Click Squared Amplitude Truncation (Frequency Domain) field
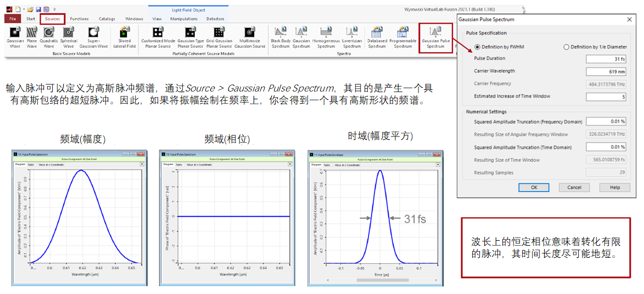The image size is (644, 294). pyautogui.click(x=606, y=122)
